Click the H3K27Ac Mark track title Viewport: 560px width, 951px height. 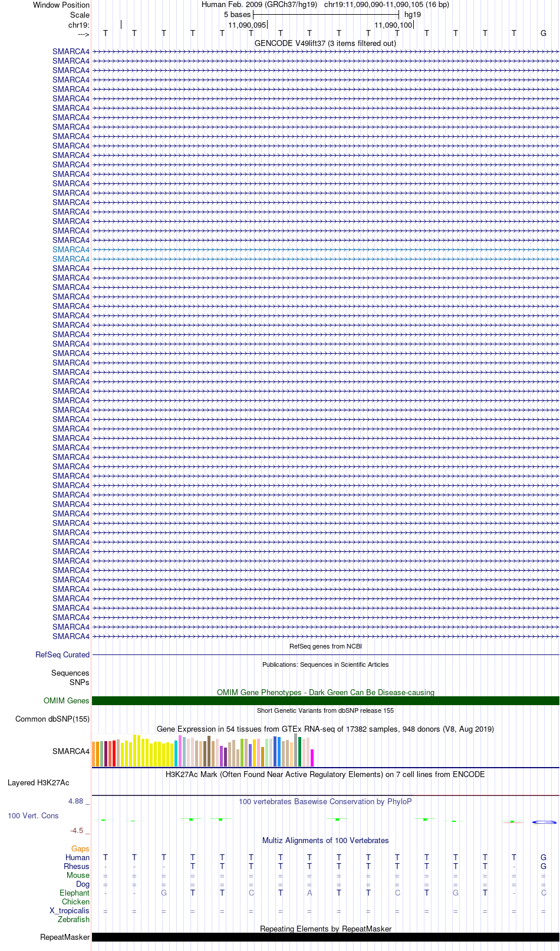(325, 774)
